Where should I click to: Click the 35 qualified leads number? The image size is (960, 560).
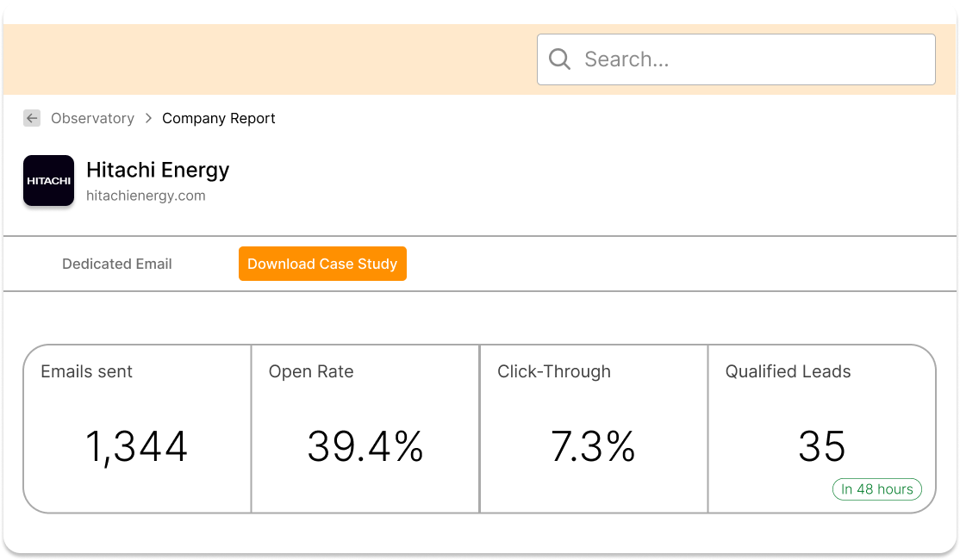(821, 447)
